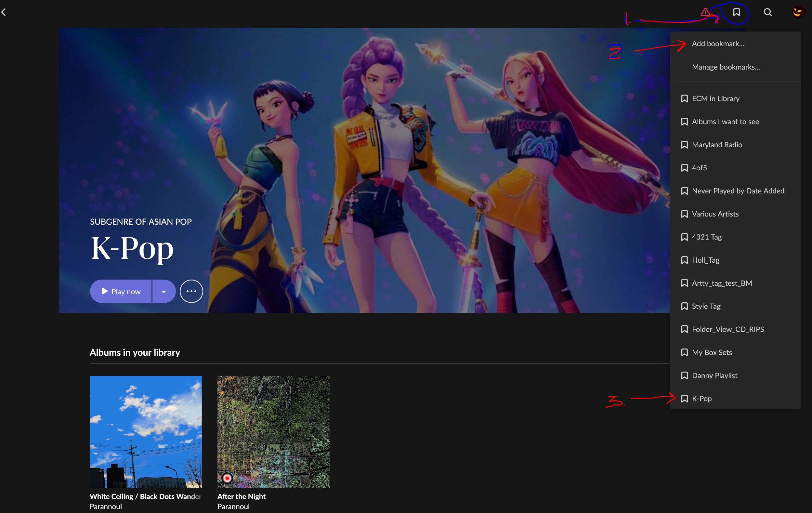The height and width of the screenshot is (513, 812).
Task: Open the bookmarks icon in top bar
Action: tap(737, 12)
